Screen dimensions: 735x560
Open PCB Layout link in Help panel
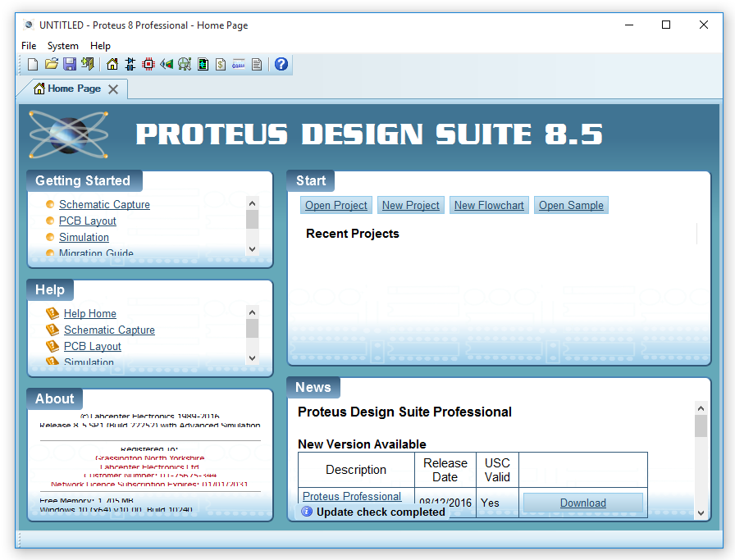pyautogui.click(x=93, y=346)
